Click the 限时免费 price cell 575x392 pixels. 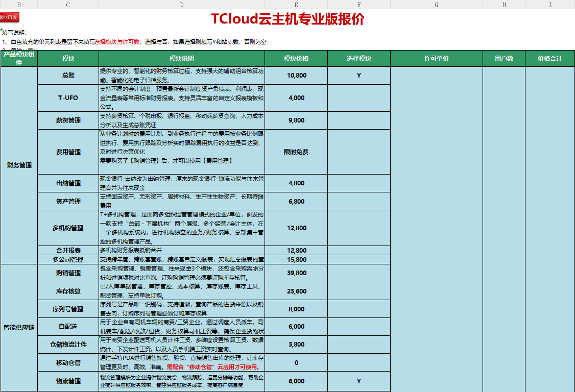tap(296, 152)
